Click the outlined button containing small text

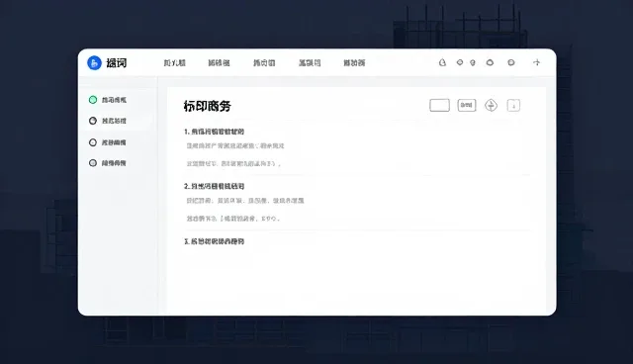tap(467, 105)
